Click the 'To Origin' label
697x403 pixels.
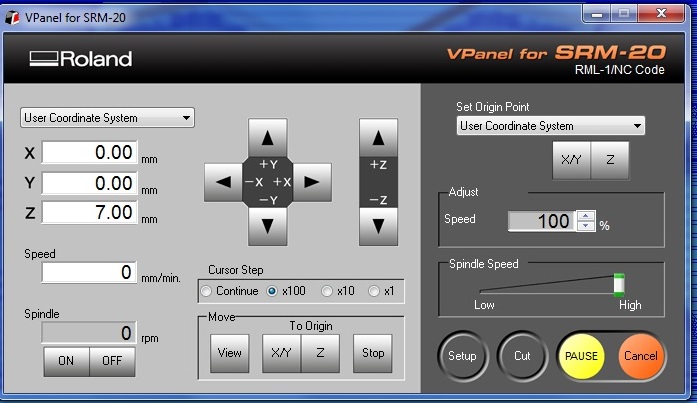coord(311,326)
